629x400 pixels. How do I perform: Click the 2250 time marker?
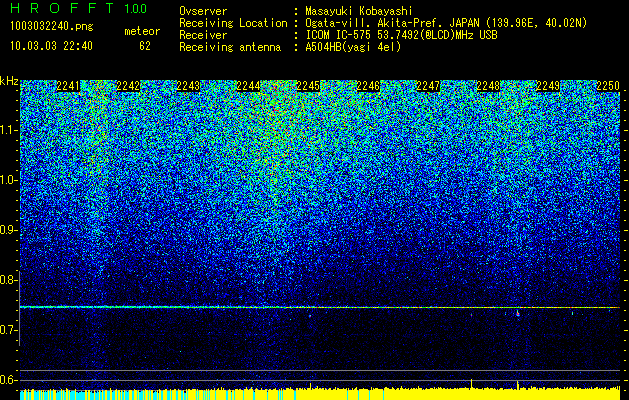(x=608, y=86)
